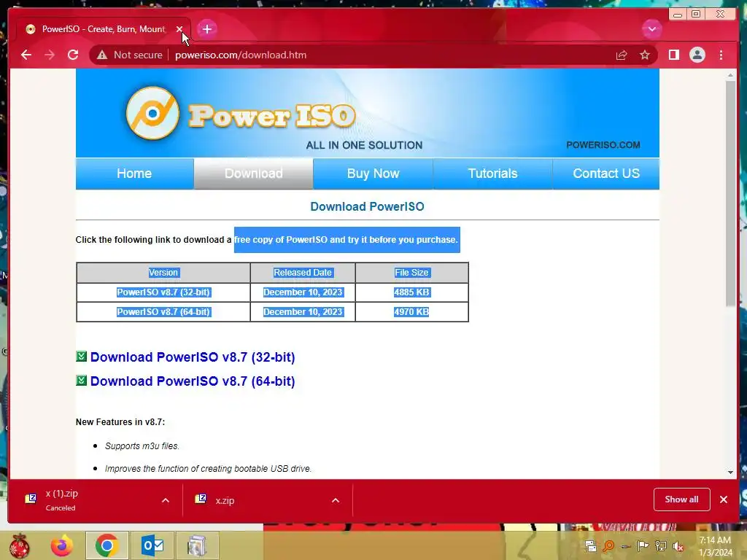Click the Chrome taskbar icon
Image resolution: width=747 pixels, height=560 pixels.
pos(107,545)
